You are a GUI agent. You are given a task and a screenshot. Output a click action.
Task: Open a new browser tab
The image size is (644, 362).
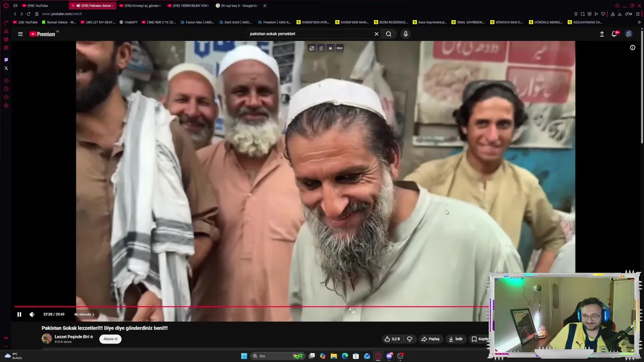coord(265,6)
